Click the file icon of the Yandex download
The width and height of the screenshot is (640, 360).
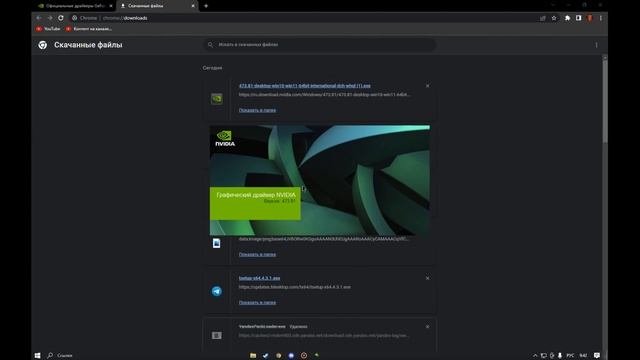coord(217,335)
